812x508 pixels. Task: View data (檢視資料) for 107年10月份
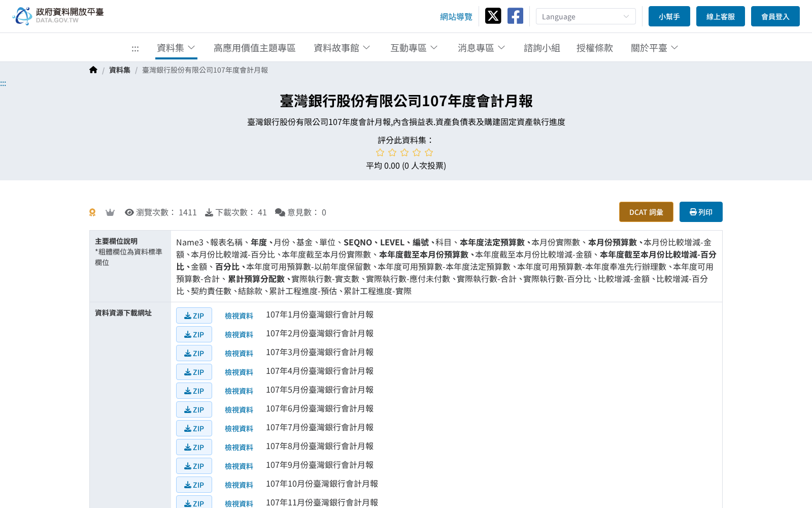point(239,485)
